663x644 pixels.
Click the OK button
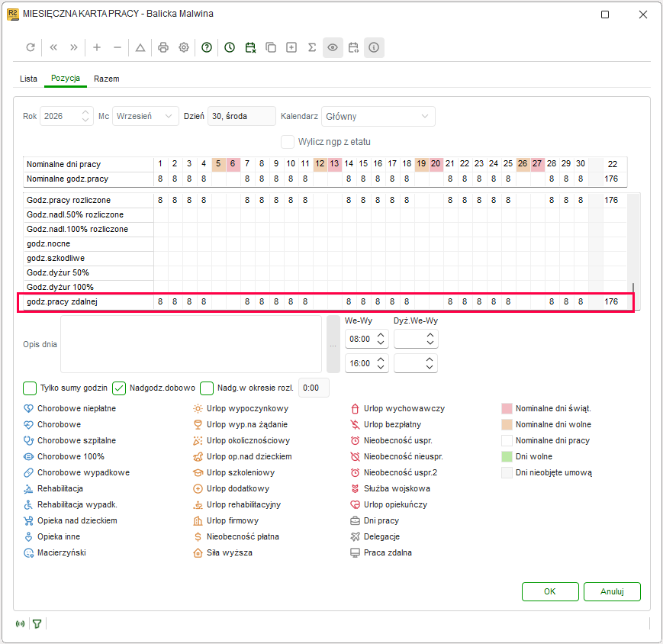tap(550, 591)
